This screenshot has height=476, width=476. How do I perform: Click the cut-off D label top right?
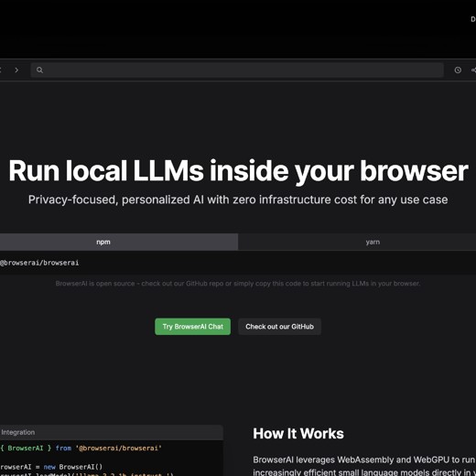pyautogui.click(x=473, y=19)
